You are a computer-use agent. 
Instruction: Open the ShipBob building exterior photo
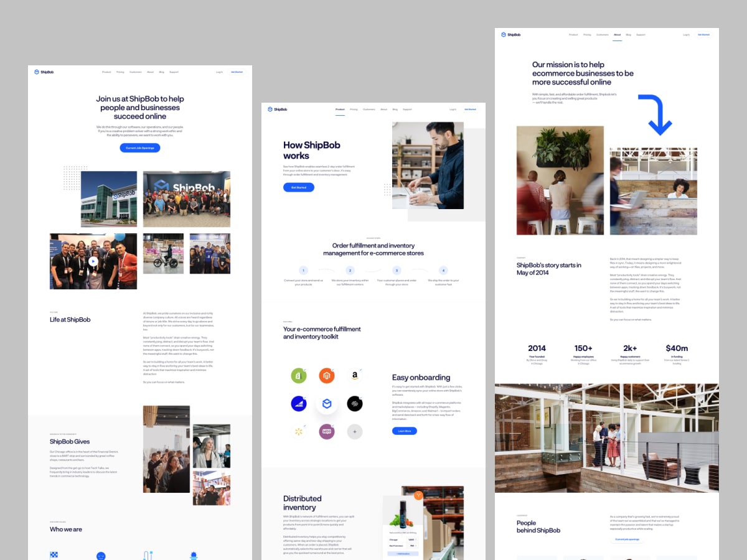click(109, 199)
